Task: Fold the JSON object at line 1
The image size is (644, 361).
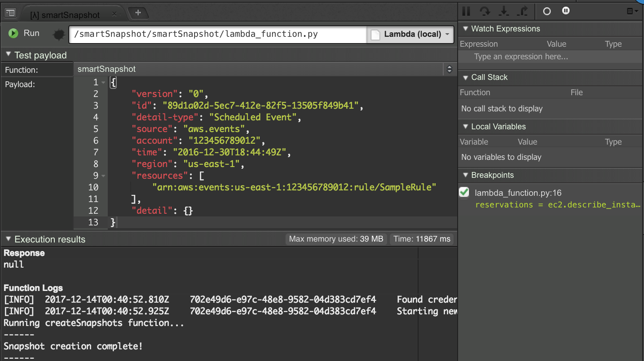Action: click(x=104, y=83)
